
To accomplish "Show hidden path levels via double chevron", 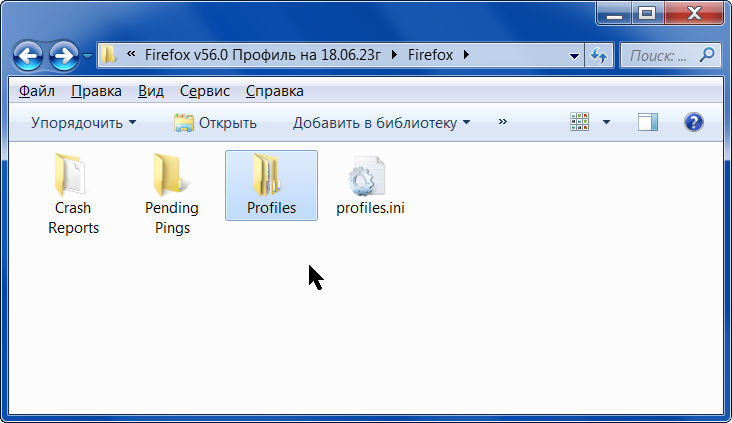I will coord(131,54).
